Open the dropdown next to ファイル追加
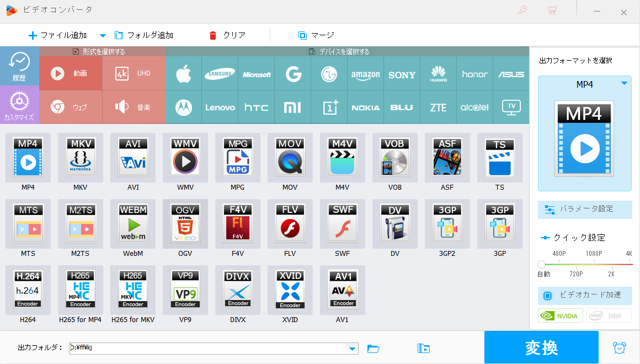Viewport: 640px width, 364px height. 103,34
